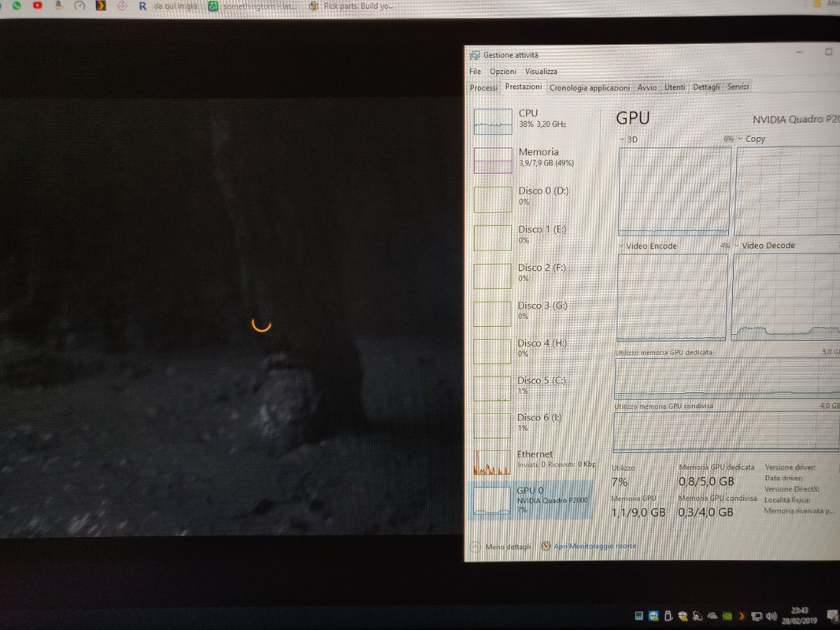Collapse view with Meno dettagli
This screenshot has height=630, width=840.
501,547
